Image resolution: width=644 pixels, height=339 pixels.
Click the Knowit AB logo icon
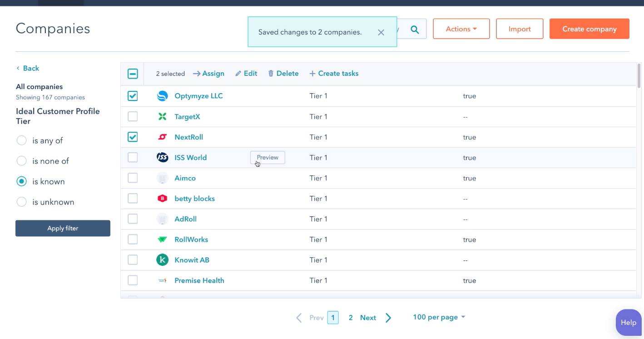[162, 260]
